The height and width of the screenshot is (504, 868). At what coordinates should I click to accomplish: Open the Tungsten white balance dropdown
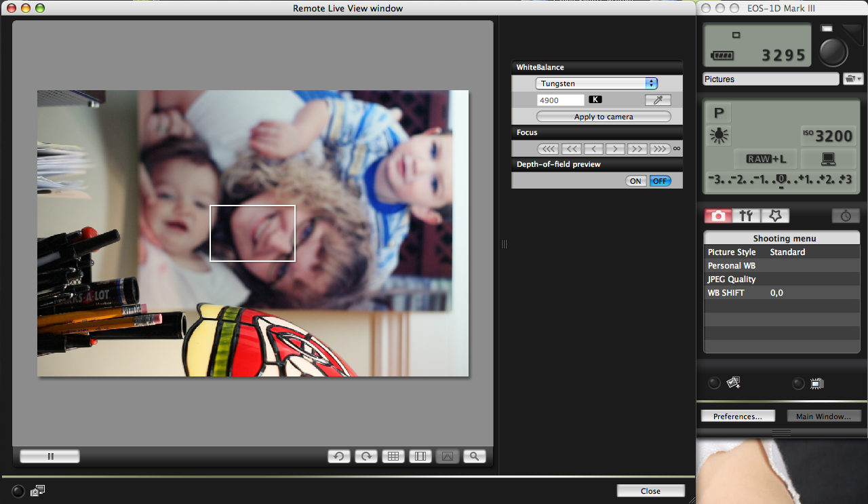(596, 83)
